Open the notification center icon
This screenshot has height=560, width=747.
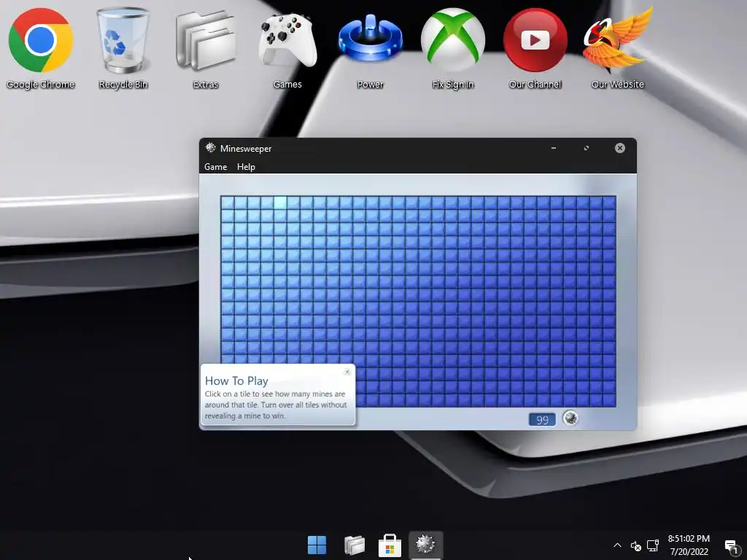(731, 545)
